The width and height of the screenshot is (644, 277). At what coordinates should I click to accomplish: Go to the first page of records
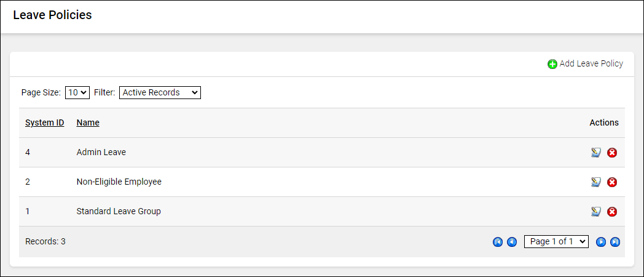[x=498, y=242]
